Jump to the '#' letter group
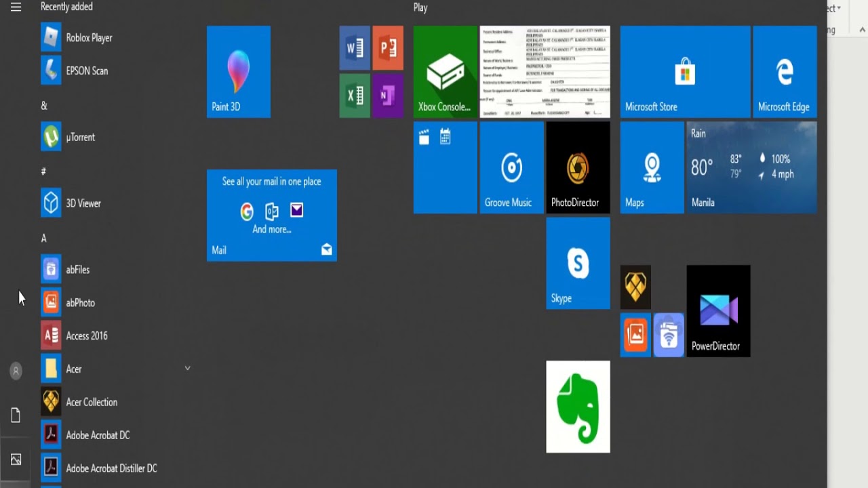The height and width of the screenshot is (488, 868). 43,171
